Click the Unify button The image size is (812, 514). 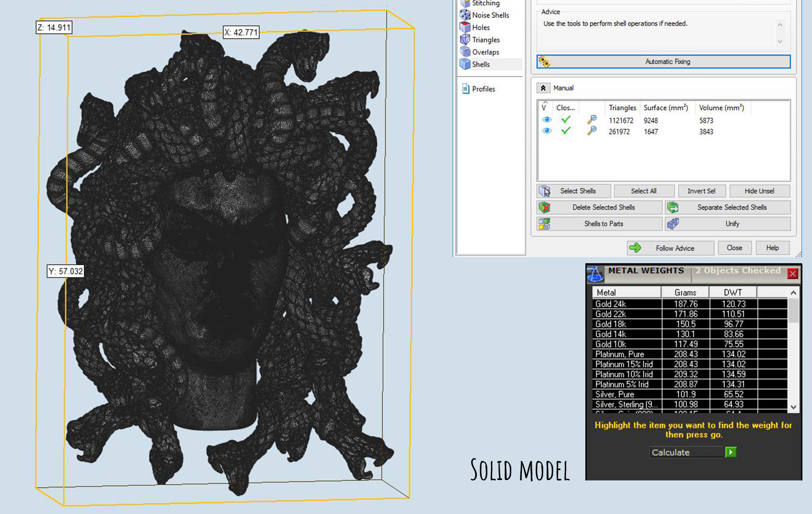[x=728, y=224]
